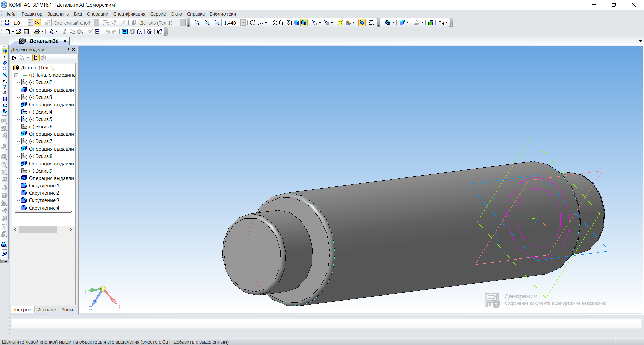Click the Zoom in magnifier icon

[x=217, y=23]
